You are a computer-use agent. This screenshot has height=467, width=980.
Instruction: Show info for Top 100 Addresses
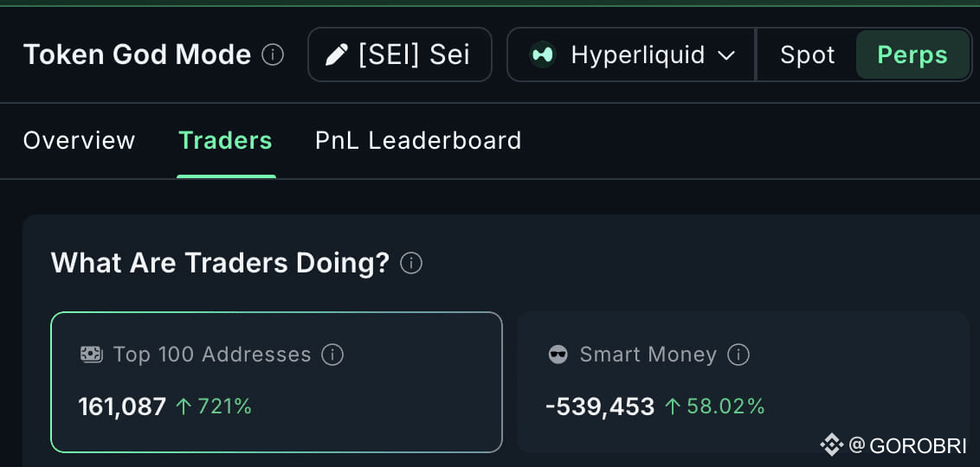point(332,355)
